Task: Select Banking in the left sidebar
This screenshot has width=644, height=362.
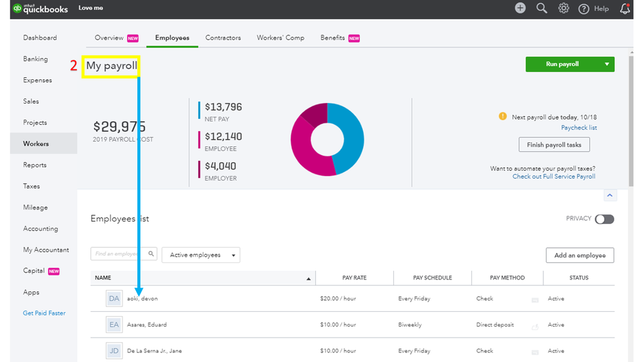Action: coord(35,59)
